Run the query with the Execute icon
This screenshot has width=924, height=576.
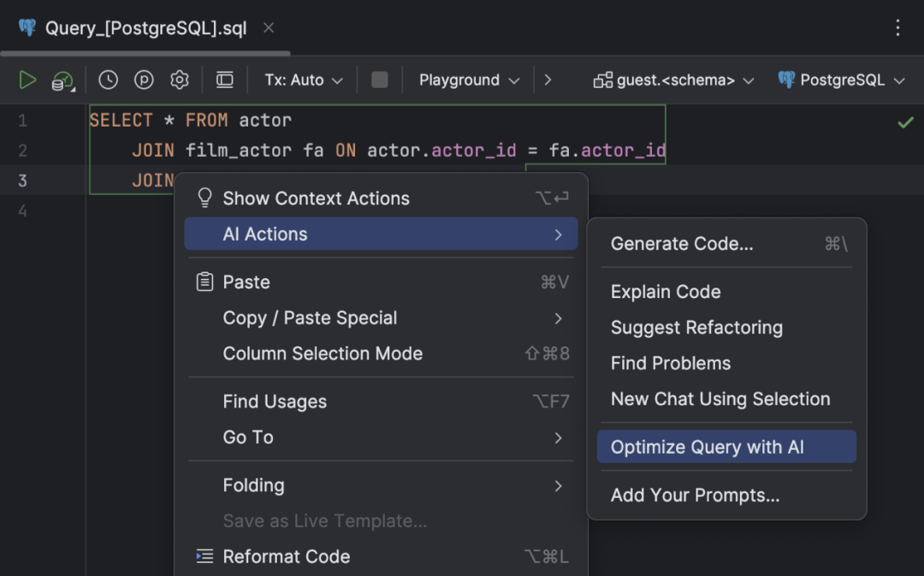coord(27,80)
